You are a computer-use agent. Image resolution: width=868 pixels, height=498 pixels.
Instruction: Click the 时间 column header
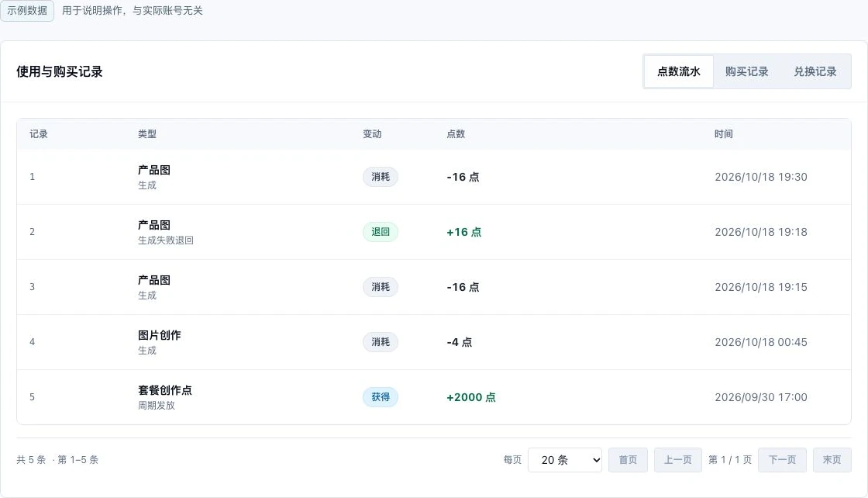pos(723,134)
